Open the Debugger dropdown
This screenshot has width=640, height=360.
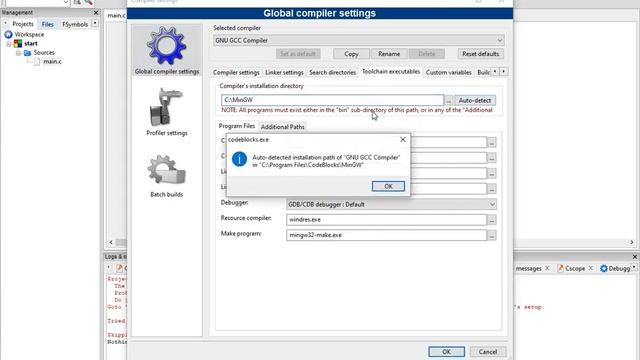(x=391, y=204)
